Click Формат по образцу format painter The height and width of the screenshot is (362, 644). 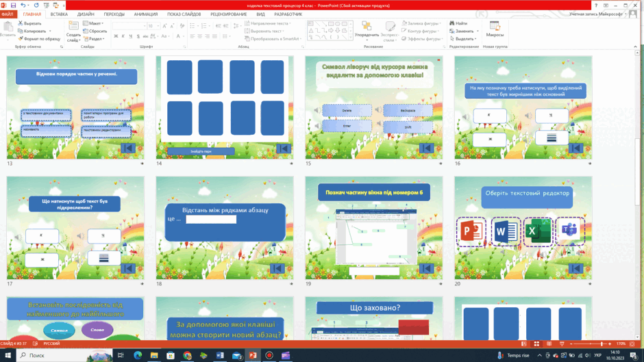[39, 38]
